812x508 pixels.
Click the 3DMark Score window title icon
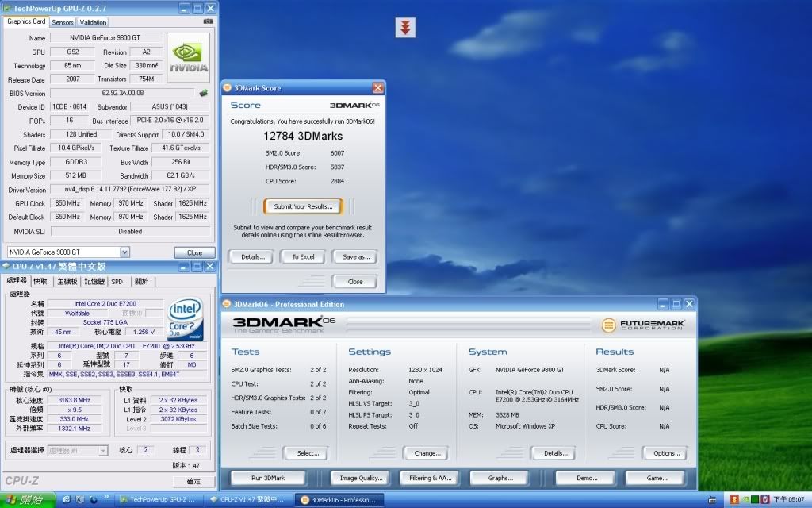point(228,88)
